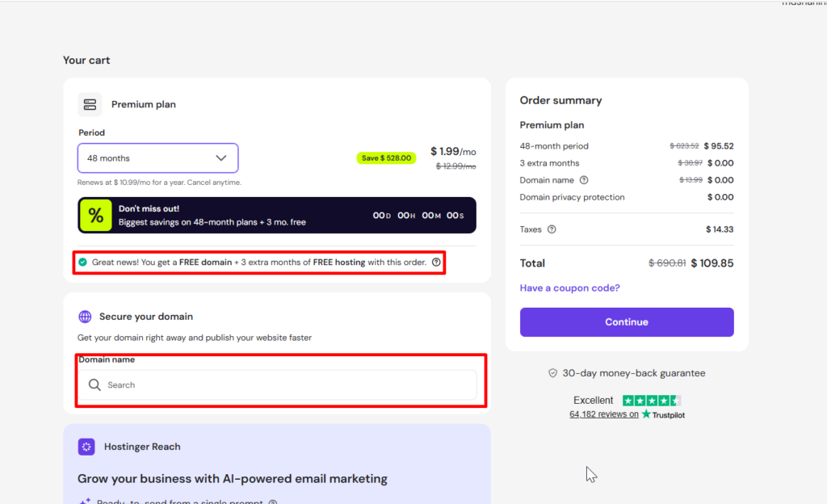Click the server icon beside Premium plan
The height and width of the screenshot is (504, 827).
tap(90, 104)
